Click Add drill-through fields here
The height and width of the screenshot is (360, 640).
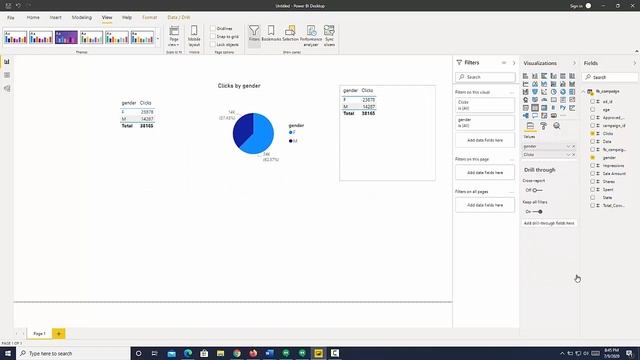[x=549, y=223]
